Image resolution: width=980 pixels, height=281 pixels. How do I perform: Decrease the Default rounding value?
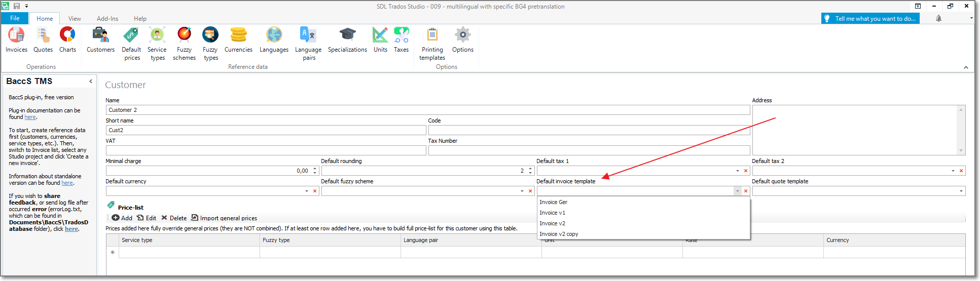coord(530,173)
